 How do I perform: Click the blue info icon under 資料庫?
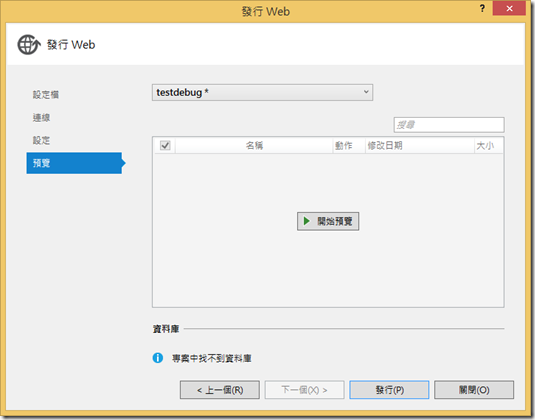[158, 358]
